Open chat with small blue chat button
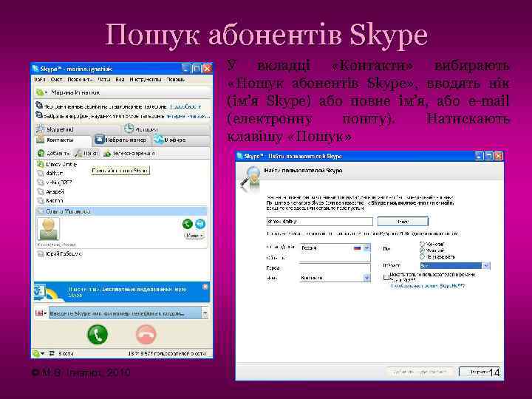 point(200,224)
